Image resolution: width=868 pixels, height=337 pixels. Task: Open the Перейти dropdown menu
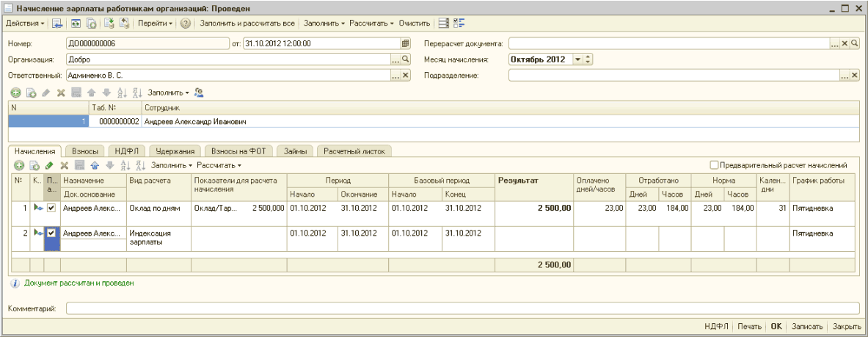(155, 23)
